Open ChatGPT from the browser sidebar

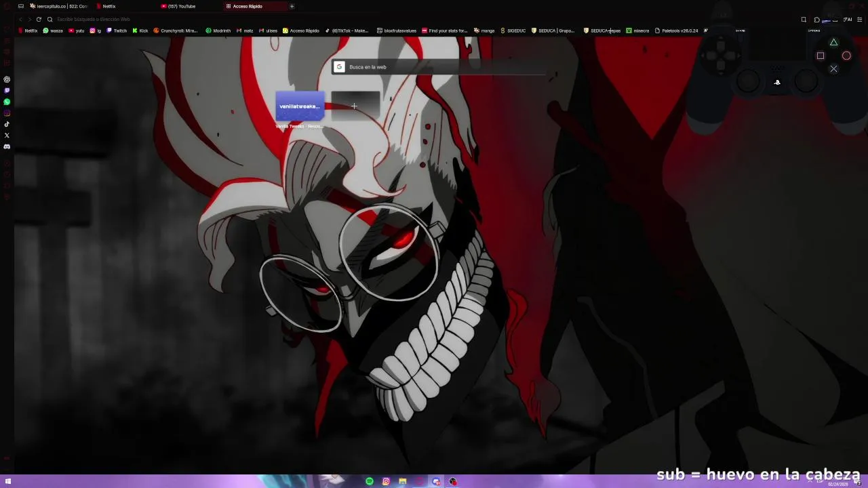[x=7, y=79]
